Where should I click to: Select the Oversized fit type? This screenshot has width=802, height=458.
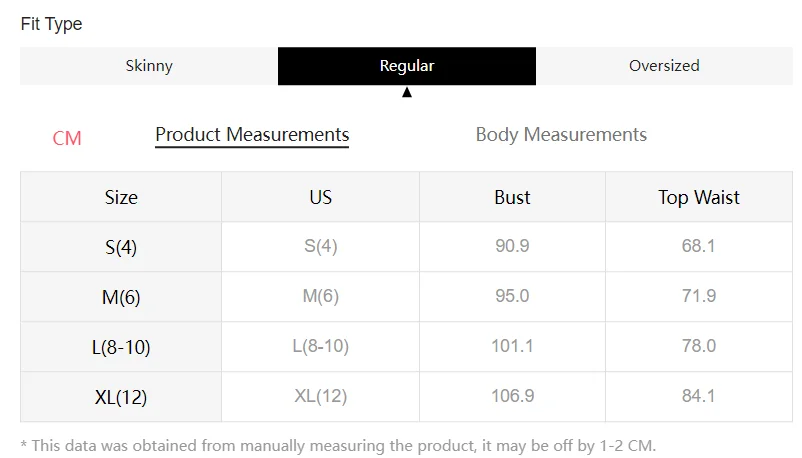coord(664,66)
